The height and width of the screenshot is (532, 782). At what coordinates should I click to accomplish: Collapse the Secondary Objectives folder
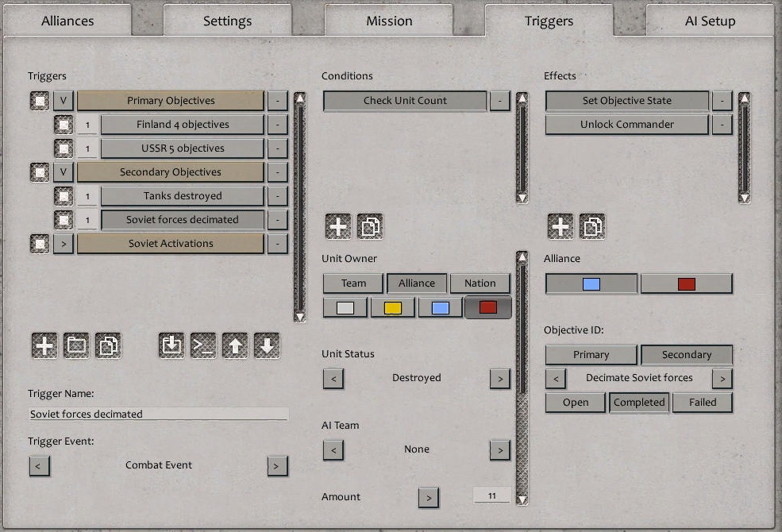64,172
